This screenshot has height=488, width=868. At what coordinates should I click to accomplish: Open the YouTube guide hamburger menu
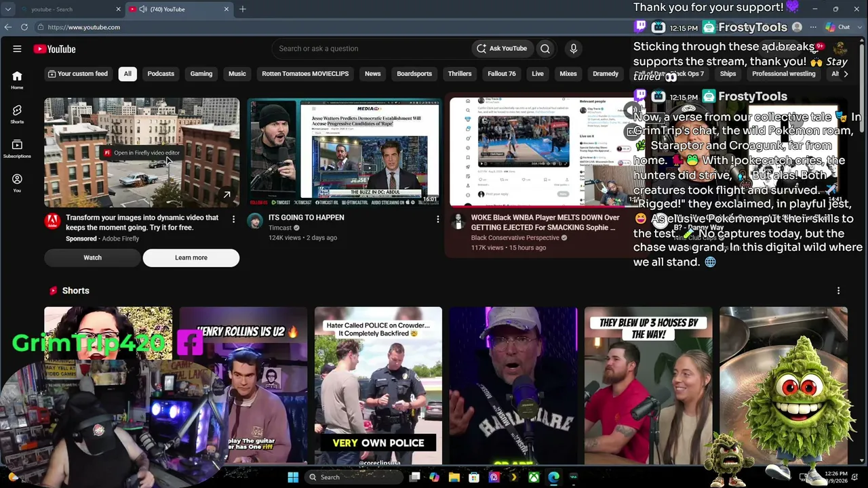point(17,49)
